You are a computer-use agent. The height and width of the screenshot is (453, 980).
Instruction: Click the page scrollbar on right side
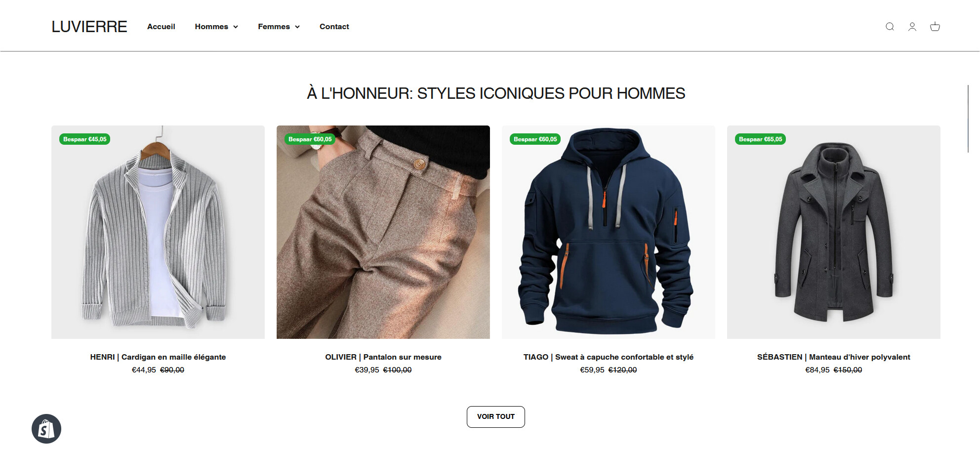tap(968, 119)
